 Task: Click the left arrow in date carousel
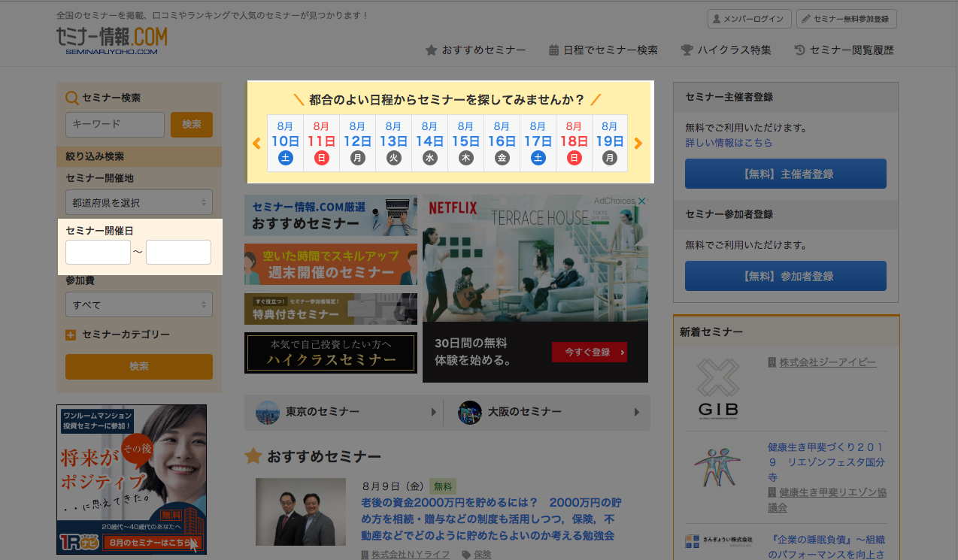coord(256,144)
